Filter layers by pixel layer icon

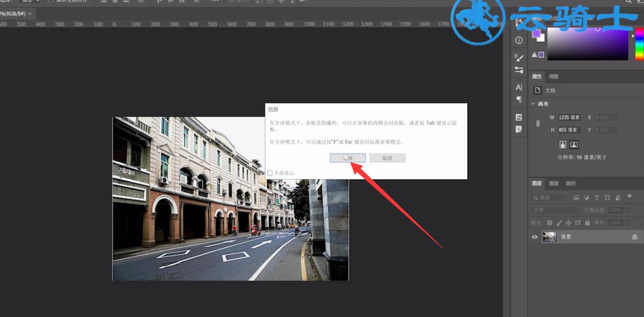tap(576, 198)
